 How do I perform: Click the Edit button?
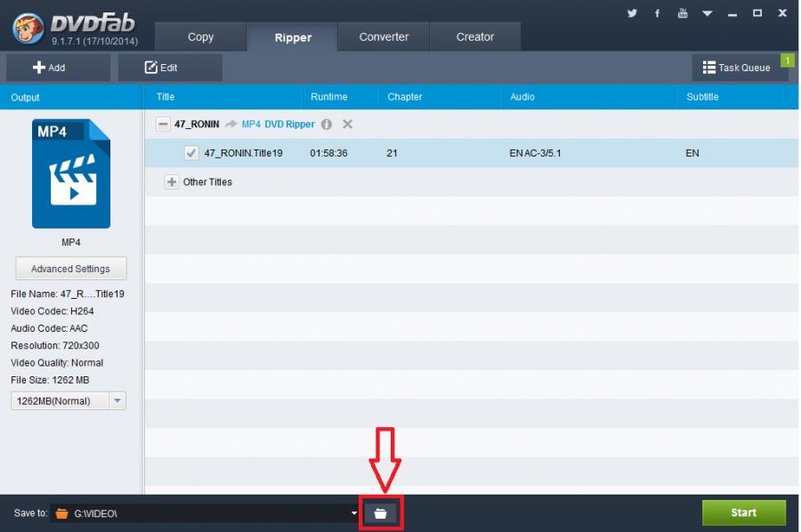(170, 68)
